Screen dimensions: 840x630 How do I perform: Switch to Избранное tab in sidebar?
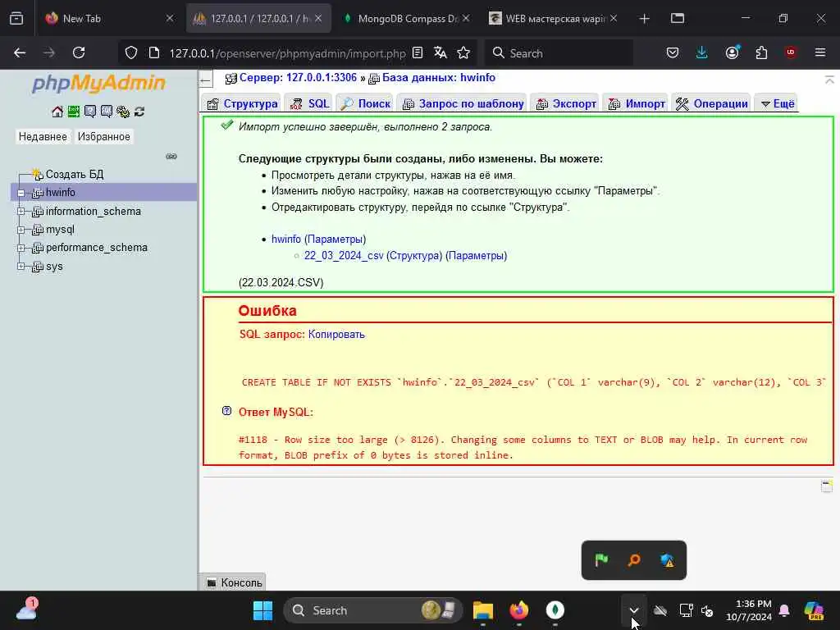coord(104,137)
